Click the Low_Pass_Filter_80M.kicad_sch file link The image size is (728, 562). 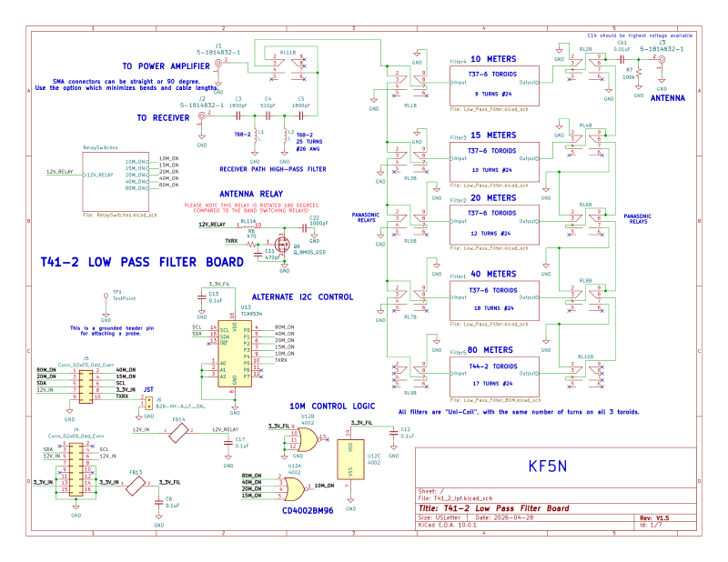click(x=496, y=398)
